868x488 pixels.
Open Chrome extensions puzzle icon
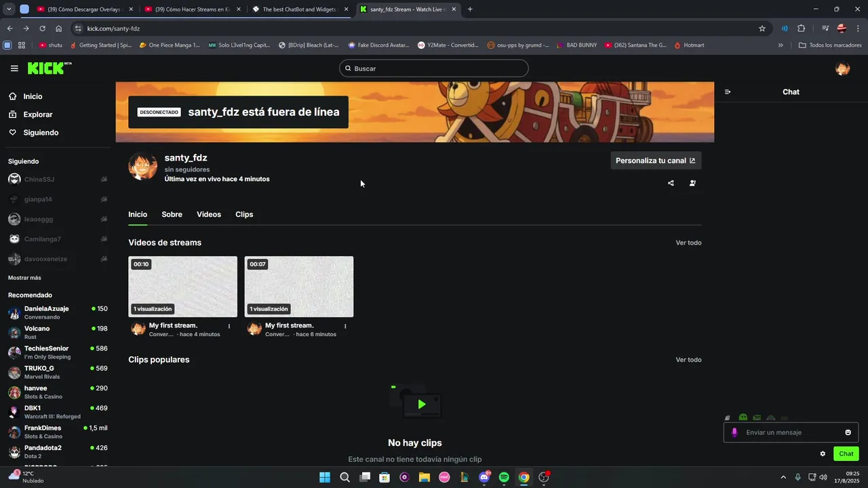pyautogui.click(x=802, y=28)
